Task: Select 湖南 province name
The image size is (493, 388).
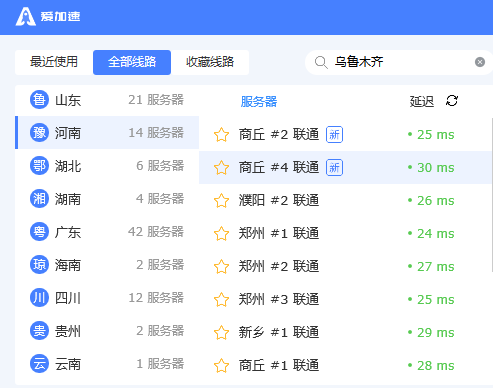Action: click(68, 199)
